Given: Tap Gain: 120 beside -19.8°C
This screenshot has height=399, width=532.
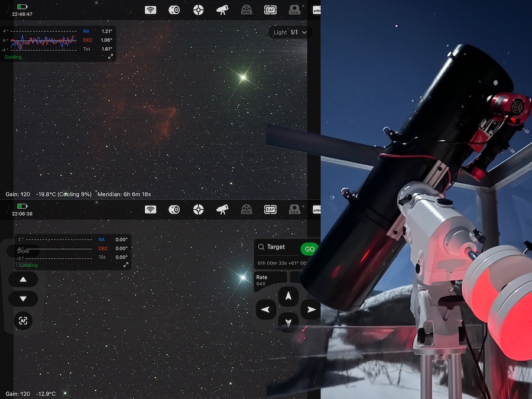Looking at the screenshot, I should point(18,194).
